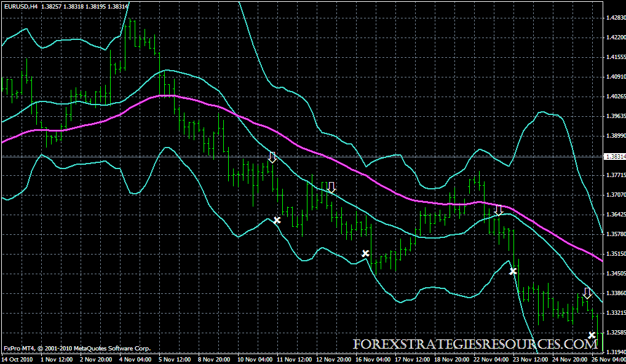
Task: Click the 22 Nov 04:00 time label
Action: pyautogui.click(x=492, y=360)
